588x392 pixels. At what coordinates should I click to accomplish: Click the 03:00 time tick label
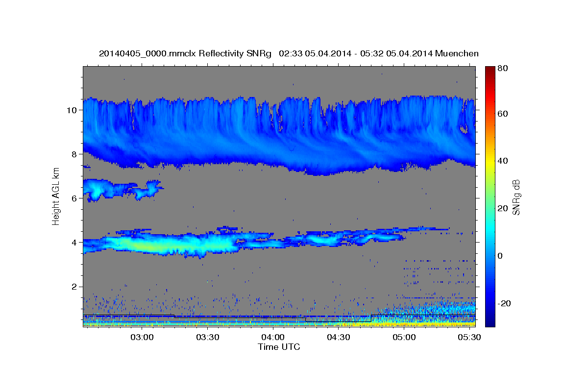coord(142,338)
